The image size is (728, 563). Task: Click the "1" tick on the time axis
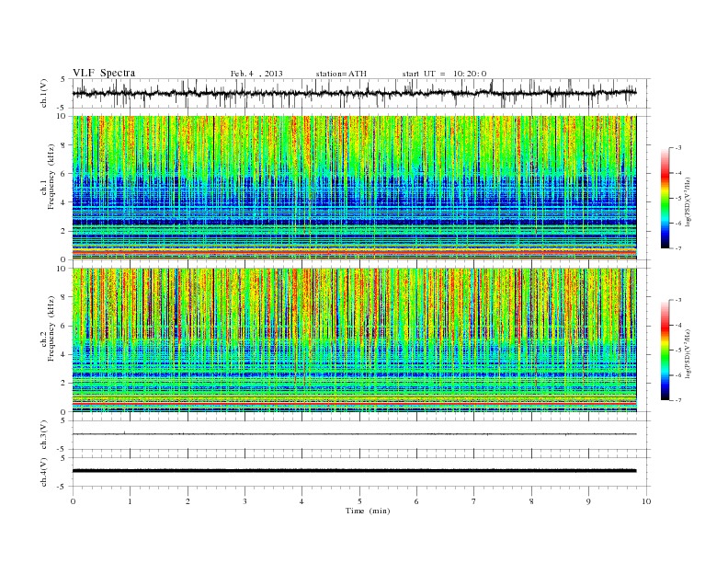click(131, 501)
